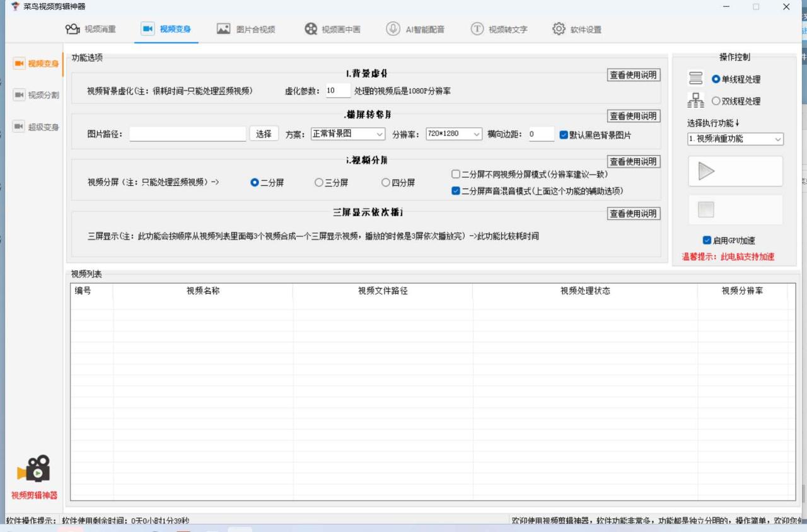Expand the 选择执行功能 dropdown
The image size is (807, 532).
(734, 139)
